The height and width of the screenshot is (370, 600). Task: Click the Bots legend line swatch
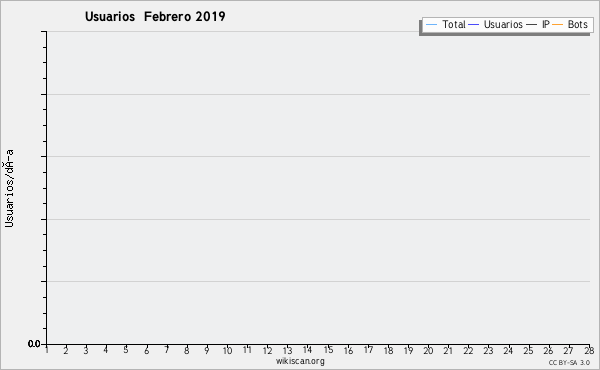(558, 25)
